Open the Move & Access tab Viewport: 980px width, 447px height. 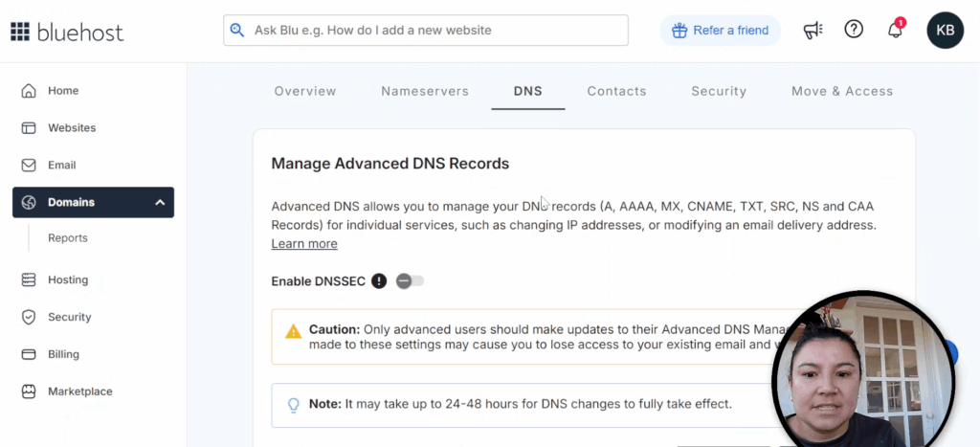842,92
